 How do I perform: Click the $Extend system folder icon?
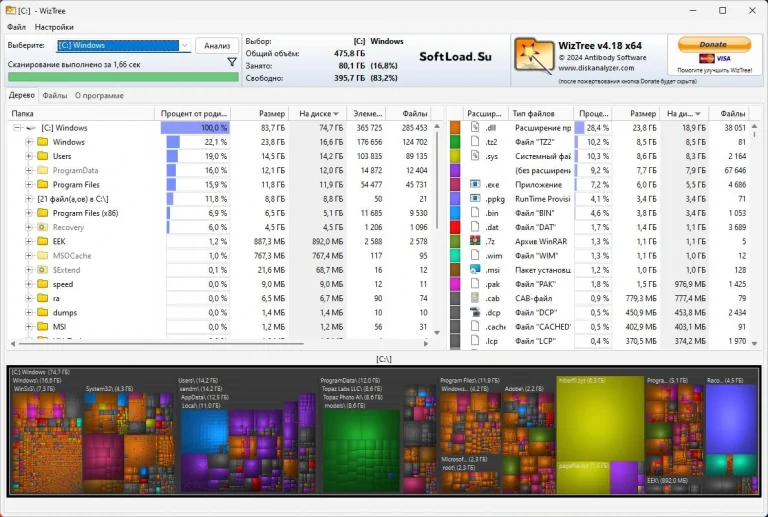[x=43, y=270]
